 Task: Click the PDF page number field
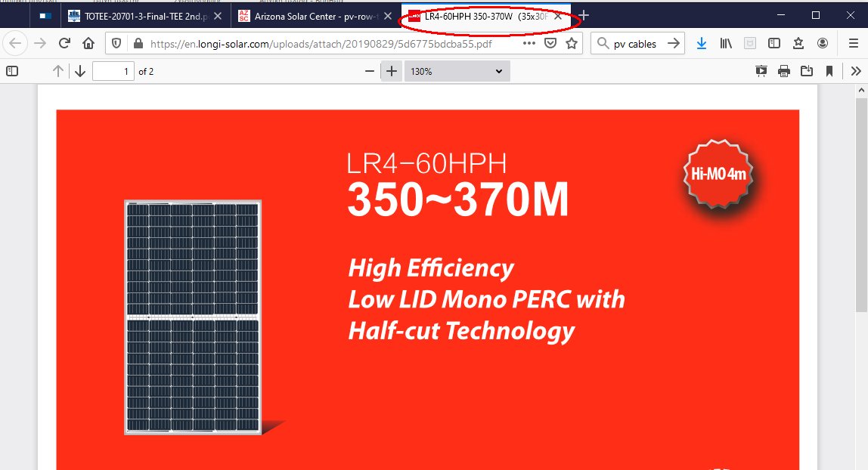point(113,71)
